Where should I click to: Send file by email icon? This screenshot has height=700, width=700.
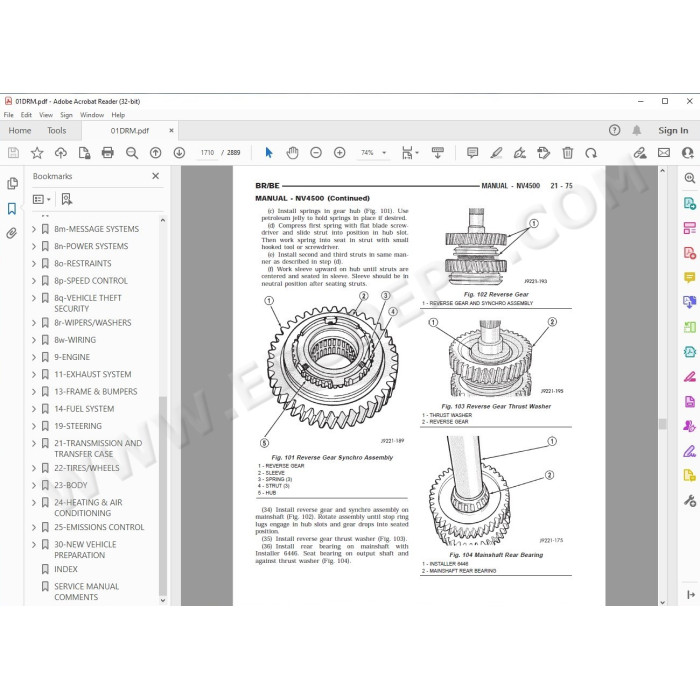click(x=664, y=153)
